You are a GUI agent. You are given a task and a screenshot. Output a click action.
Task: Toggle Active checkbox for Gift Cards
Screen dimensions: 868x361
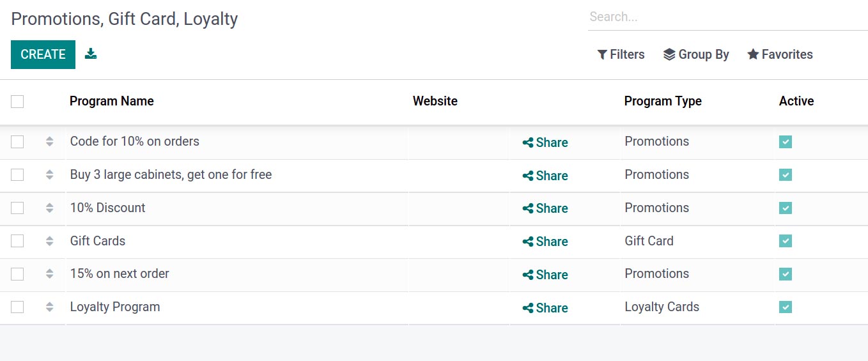point(786,241)
